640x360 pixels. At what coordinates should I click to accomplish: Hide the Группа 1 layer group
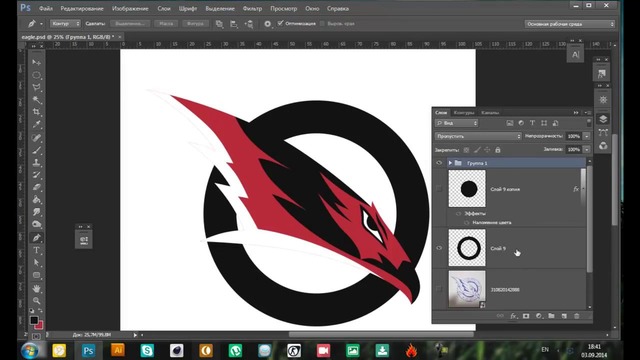(x=439, y=163)
